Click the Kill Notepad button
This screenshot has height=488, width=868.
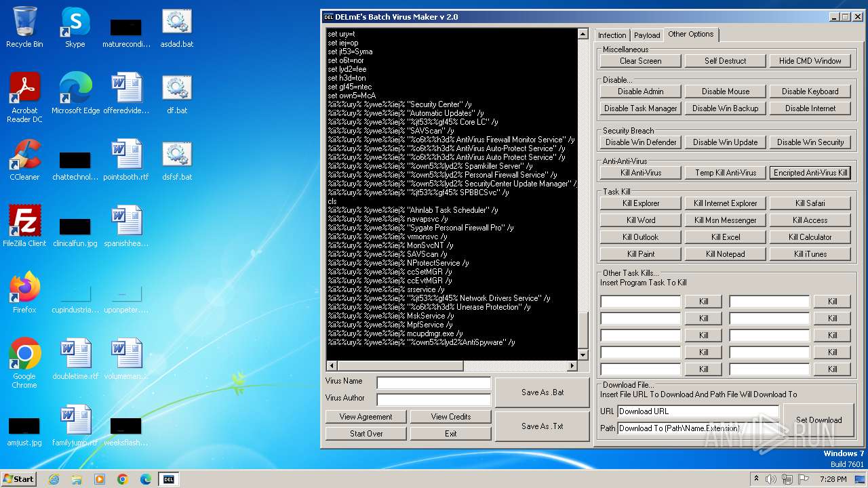[x=725, y=254]
